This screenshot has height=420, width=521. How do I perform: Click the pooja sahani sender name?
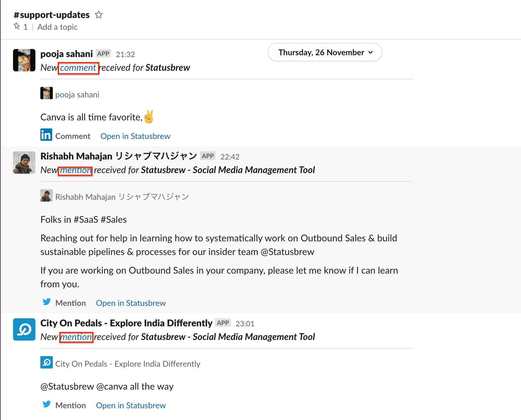point(66,54)
